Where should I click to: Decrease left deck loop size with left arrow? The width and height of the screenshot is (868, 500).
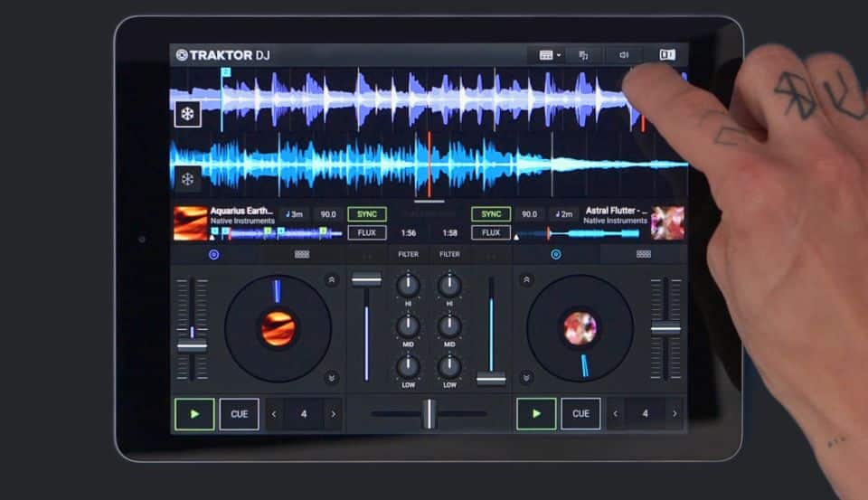click(274, 414)
